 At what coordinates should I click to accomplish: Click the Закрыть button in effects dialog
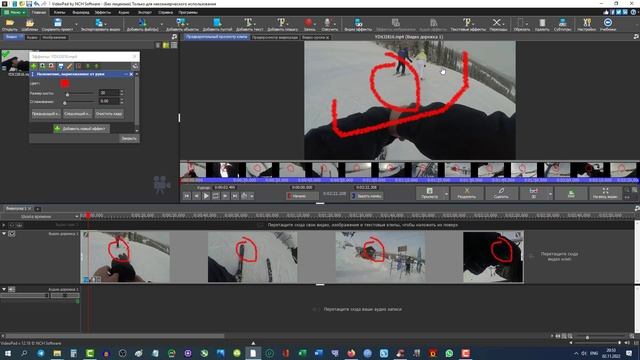click(x=129, y=138)
